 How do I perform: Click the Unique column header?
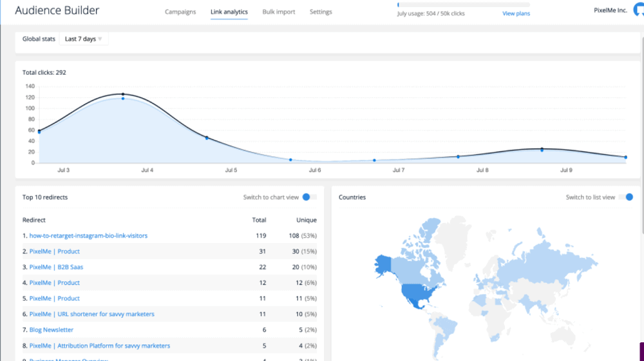click(x=307, y=220)
